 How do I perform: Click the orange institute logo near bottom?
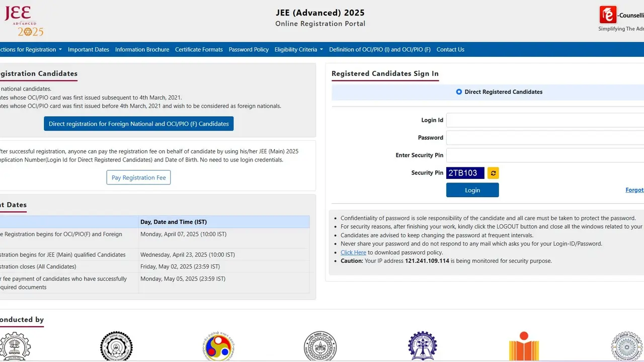tap(524, 346)
